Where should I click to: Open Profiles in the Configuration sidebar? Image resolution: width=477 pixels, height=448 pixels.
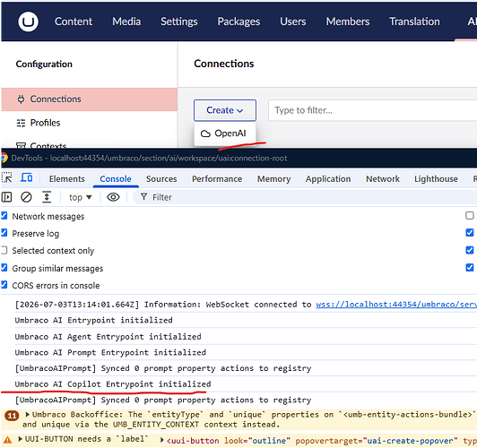point(45,123)
